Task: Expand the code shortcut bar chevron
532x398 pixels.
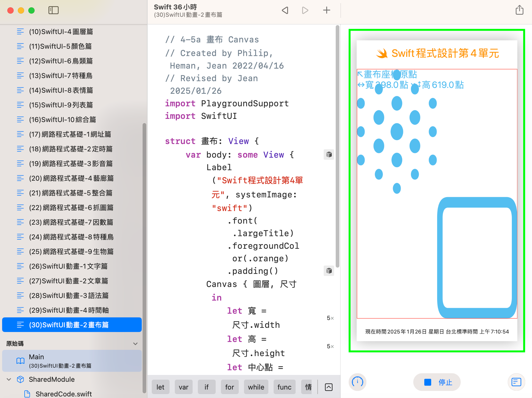Action: click(329, 387)
